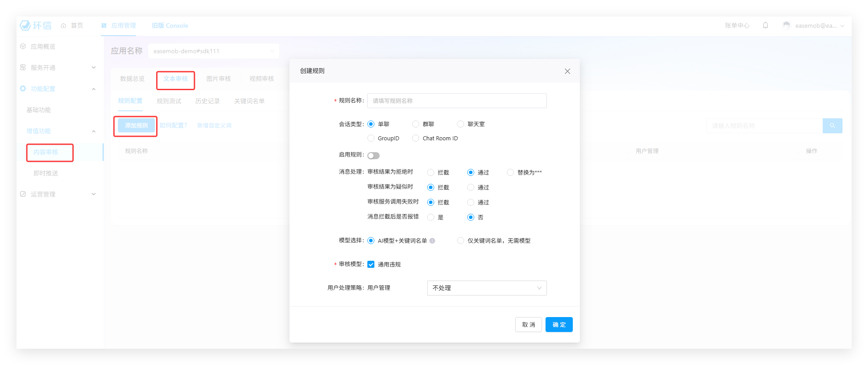This screenshot has height=365, width=868.
Task: Uncheck the 通用违规 checkbox
Action: click(x=371, y=264)
